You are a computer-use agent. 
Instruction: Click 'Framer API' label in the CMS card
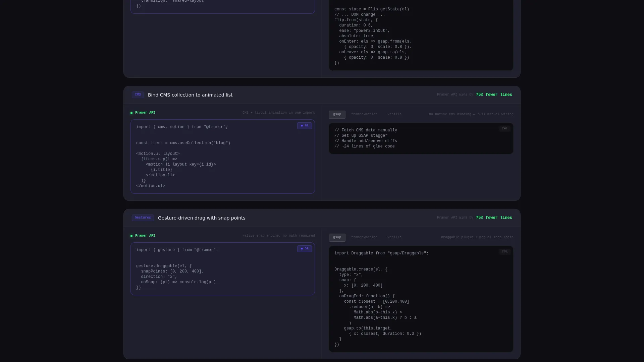[x=145, y=113]
